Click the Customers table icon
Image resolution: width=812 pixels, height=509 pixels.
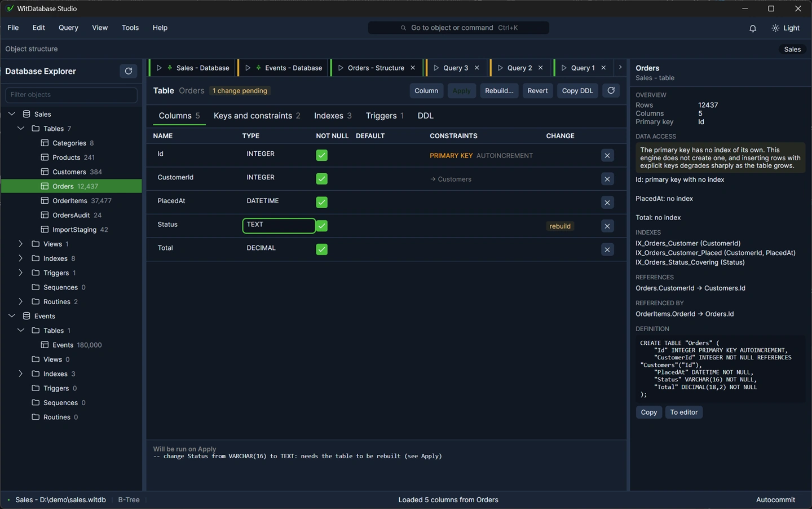pos(45,172)
